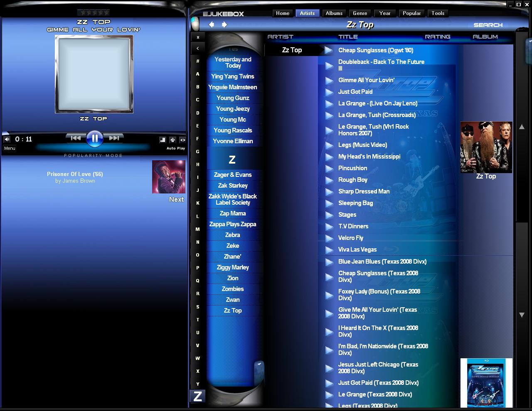Open the Genre tab
Screen dimensions: 532x411
pos(360,13)
